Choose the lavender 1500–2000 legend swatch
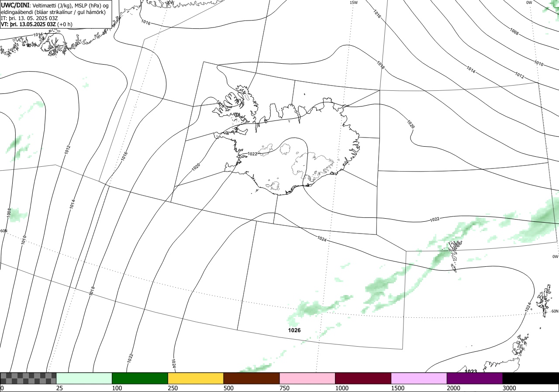 coord(419,378)
